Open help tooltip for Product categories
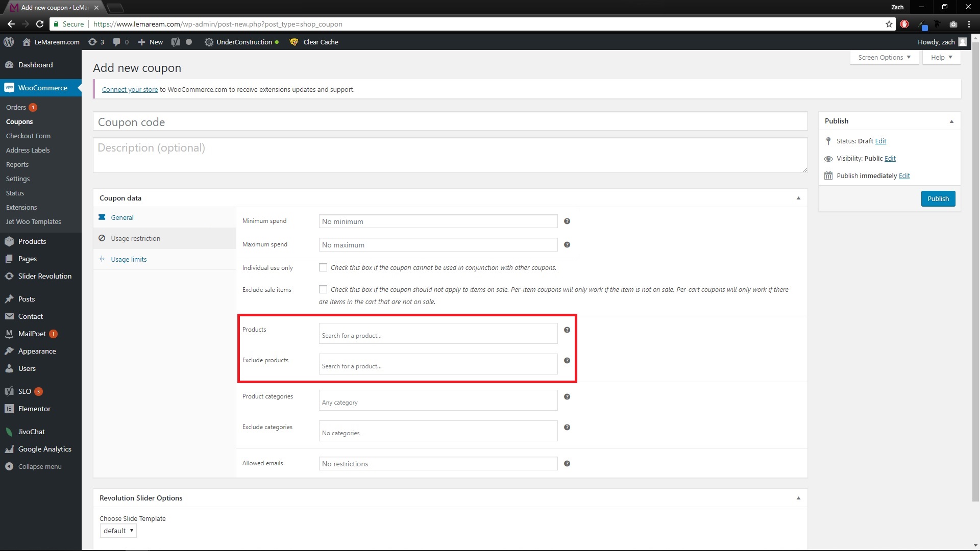The height and width of the screenshot is (551, 980). coord(567,396)
